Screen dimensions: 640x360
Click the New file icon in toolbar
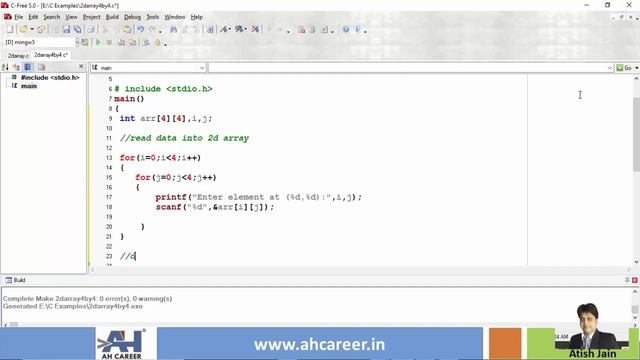point(10,29)
